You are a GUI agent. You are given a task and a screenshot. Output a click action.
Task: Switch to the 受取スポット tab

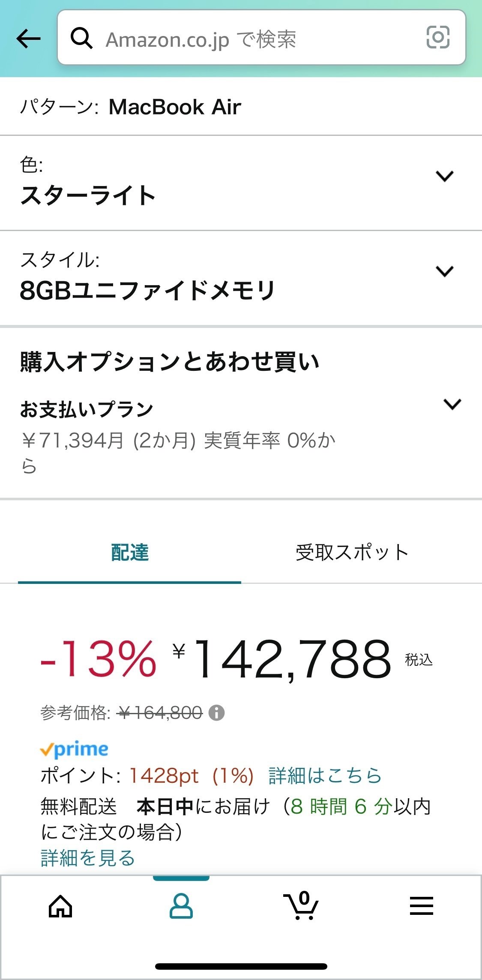[352, 553]
